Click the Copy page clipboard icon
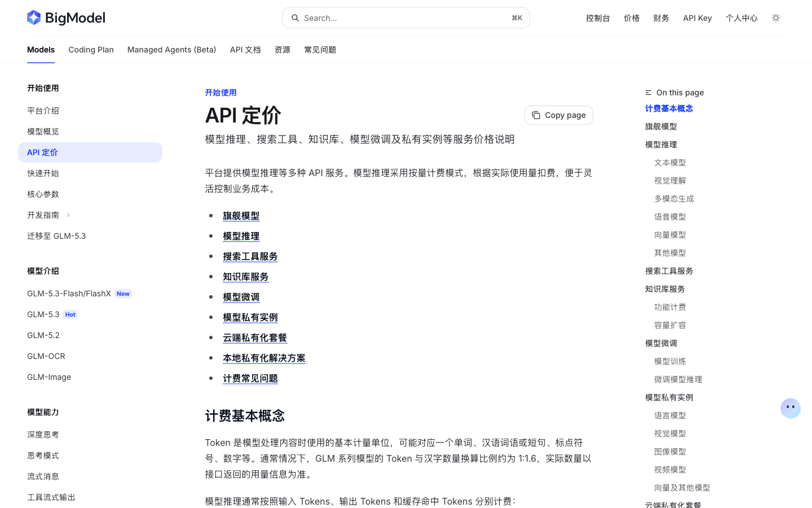 536,115
